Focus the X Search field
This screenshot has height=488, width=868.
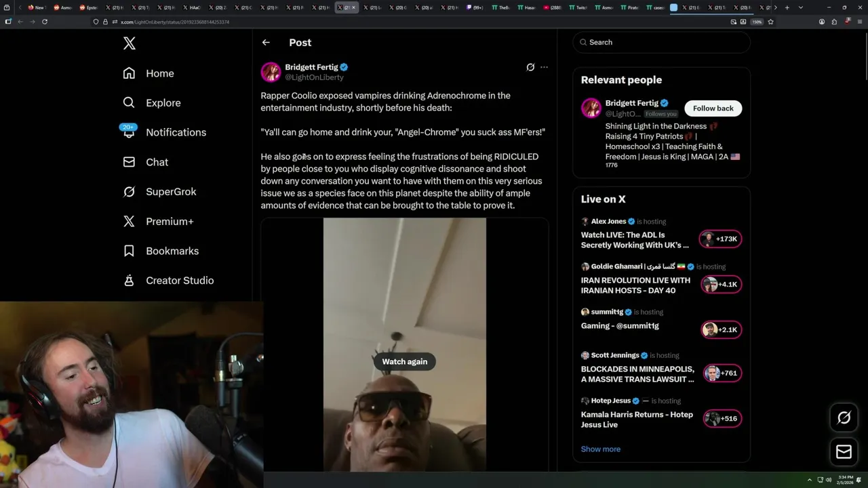click(x=661, y=42)
